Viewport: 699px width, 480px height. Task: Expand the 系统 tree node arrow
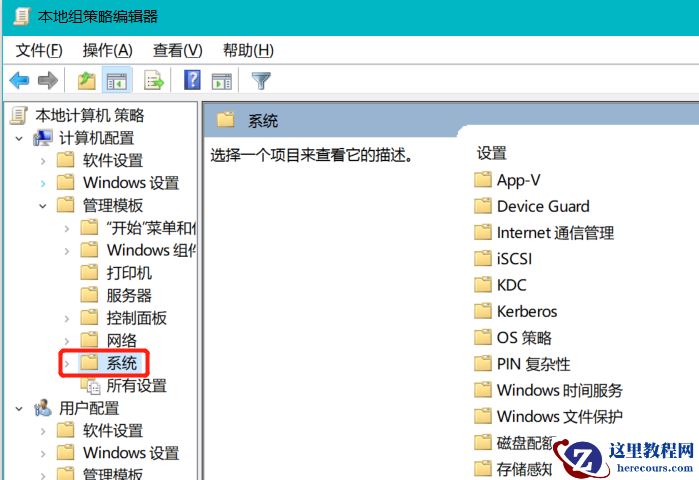(x=67, y=364)
